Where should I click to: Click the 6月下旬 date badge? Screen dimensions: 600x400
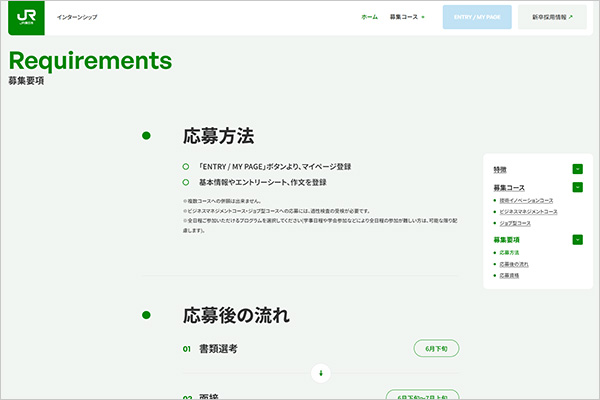(x=436, y=348)
